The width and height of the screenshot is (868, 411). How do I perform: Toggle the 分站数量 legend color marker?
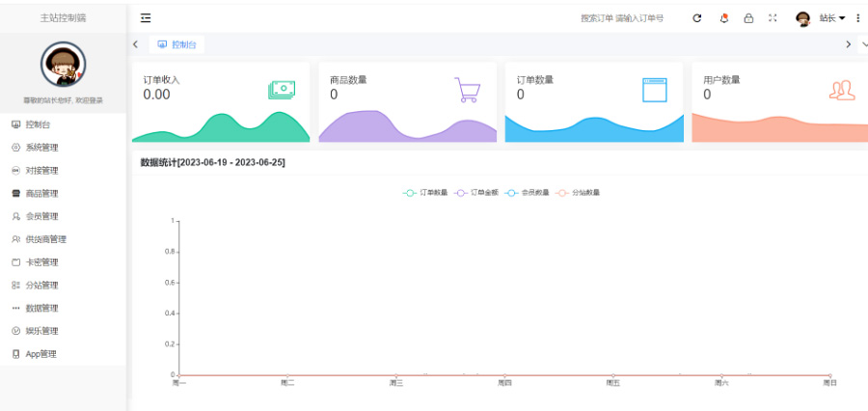(x=563, y=193)
